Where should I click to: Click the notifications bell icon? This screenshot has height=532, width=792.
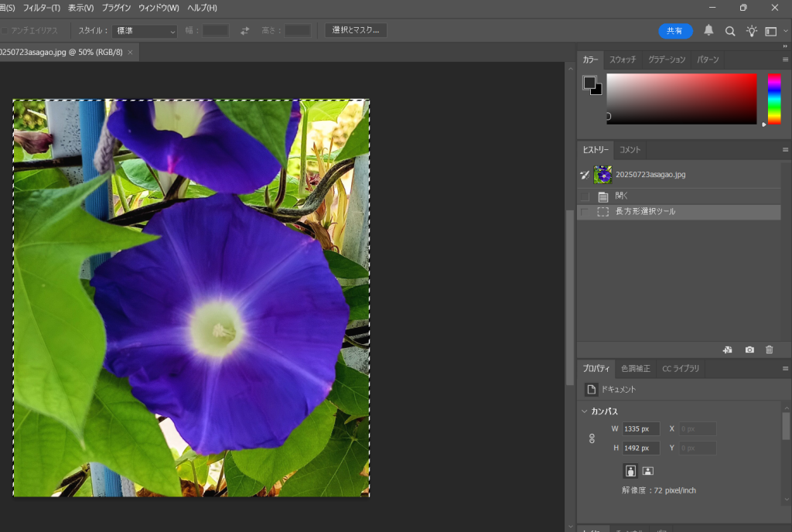click(x=708, y=31)
